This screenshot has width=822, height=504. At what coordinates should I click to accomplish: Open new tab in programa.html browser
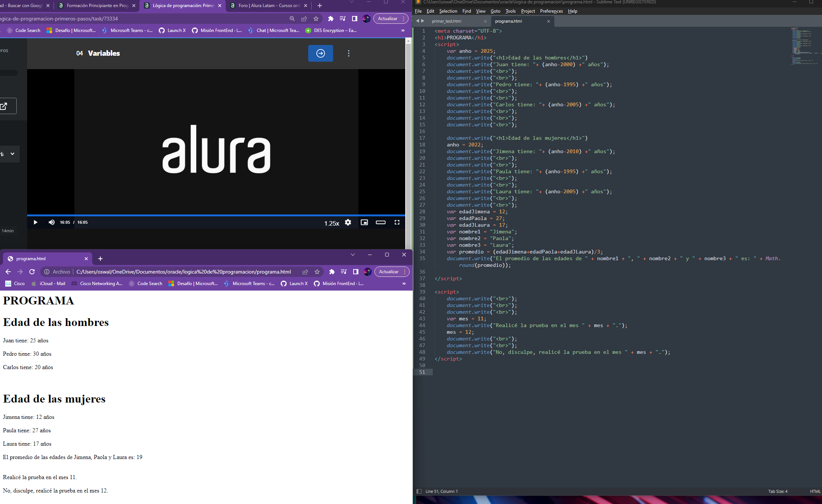(x=100, y=259)
